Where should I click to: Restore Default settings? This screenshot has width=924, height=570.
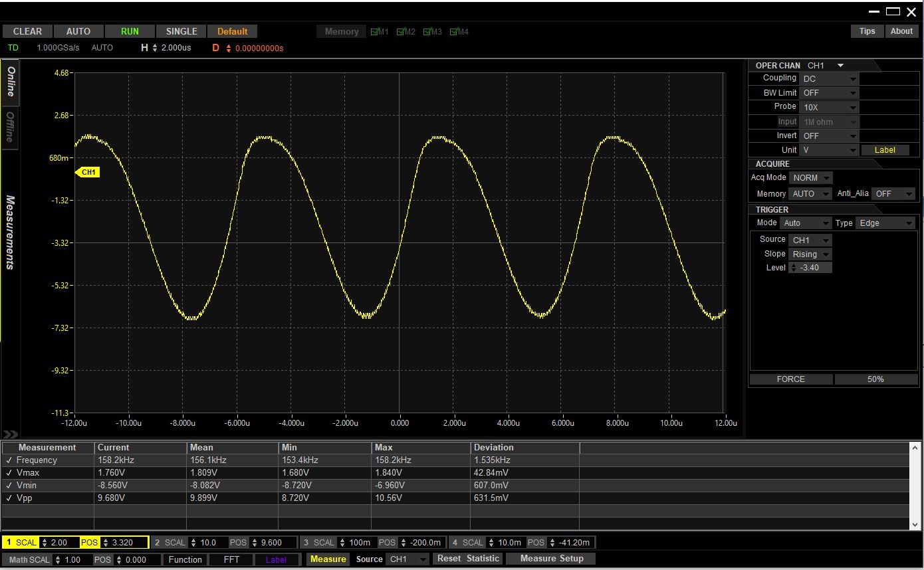click(233, 31)
